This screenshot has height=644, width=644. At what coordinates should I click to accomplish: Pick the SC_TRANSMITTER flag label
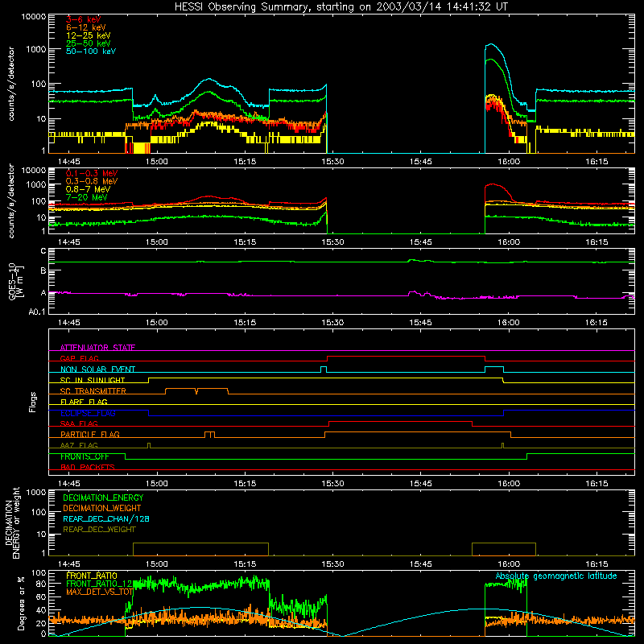point(93,390)
